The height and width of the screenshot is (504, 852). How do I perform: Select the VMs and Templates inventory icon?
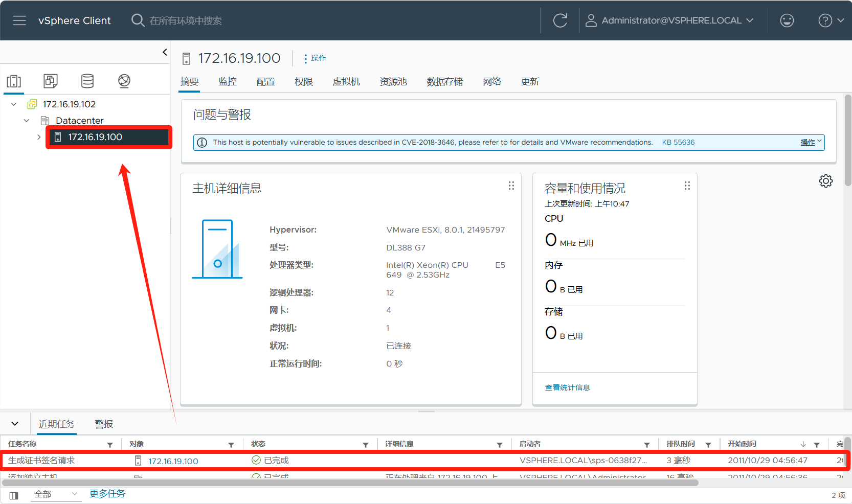pyautogui.click(x=51, y=81)
